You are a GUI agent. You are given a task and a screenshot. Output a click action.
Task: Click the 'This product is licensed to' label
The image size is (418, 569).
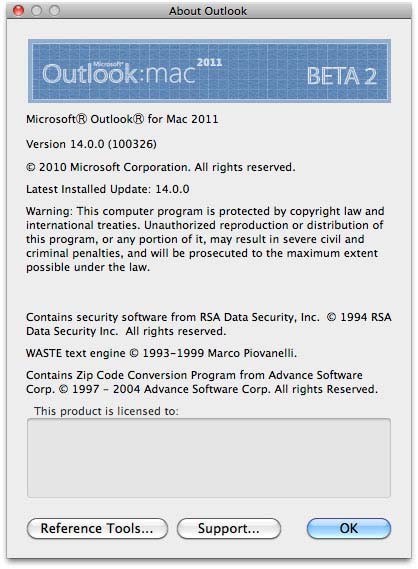coord(106,411)
